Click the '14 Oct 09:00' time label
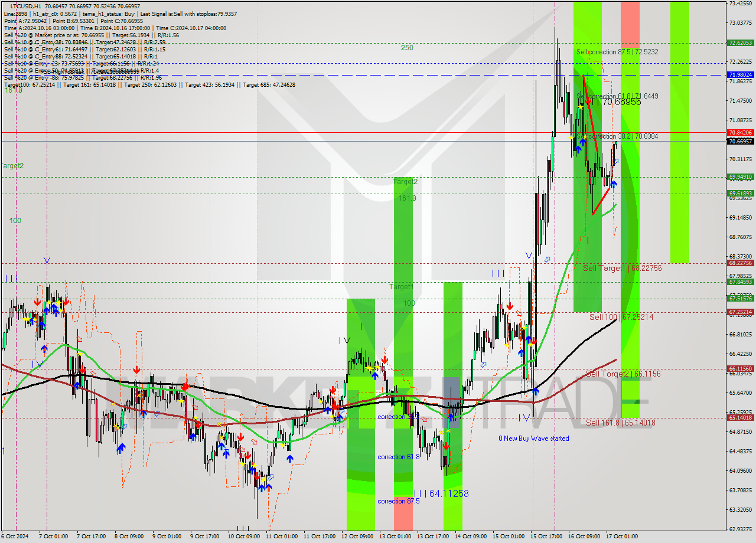 (471, 537)
